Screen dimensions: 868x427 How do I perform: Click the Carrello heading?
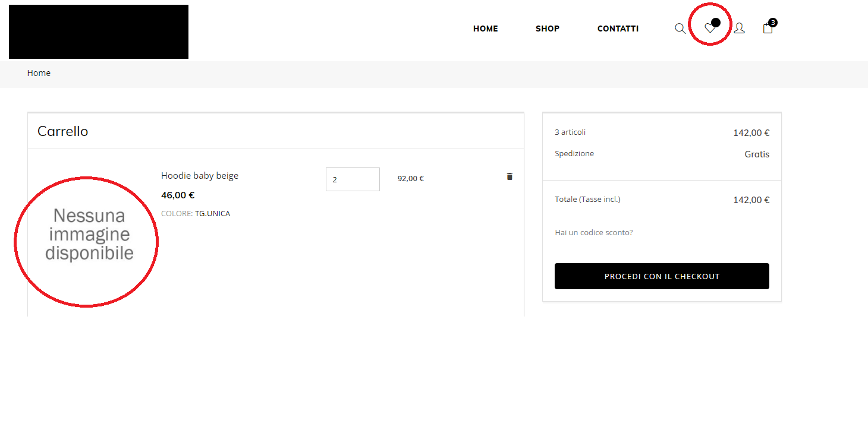(x=62, y=131)
